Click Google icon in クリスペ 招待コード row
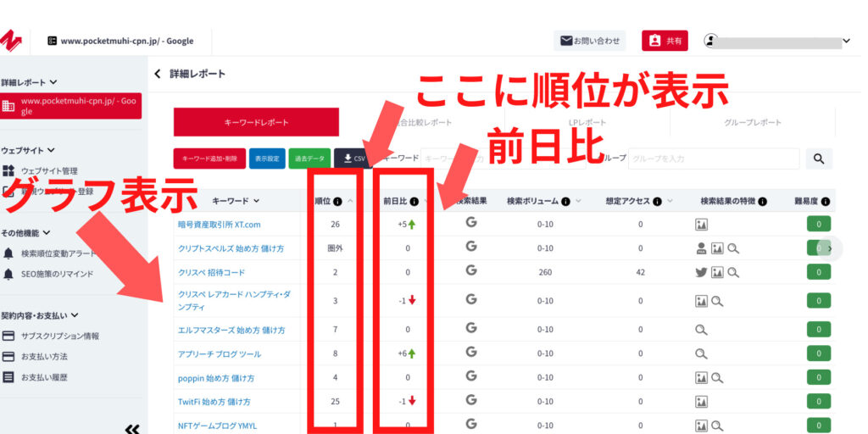 [471, 270]
